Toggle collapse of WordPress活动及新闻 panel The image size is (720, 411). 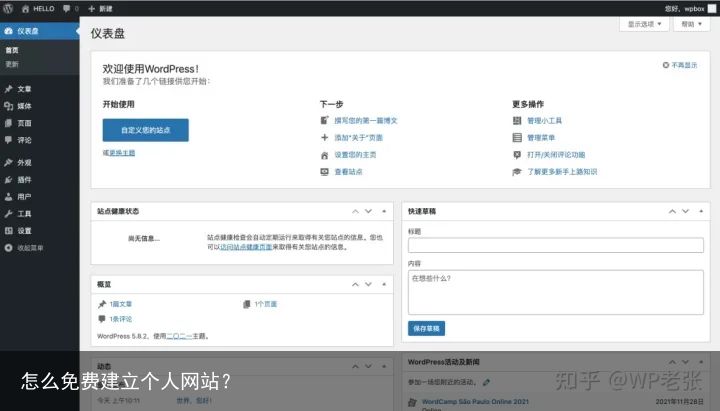pos(701,362)
